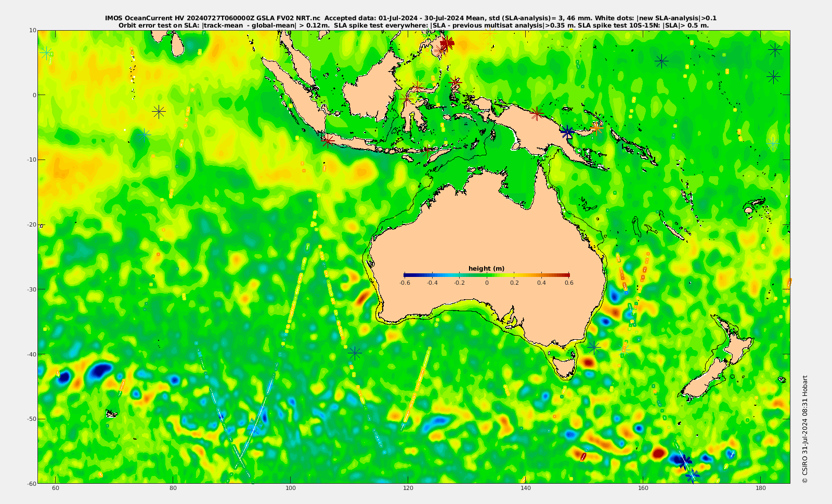
Task: Select the 'height (m)' colorbar label
Action: (486, 269)
